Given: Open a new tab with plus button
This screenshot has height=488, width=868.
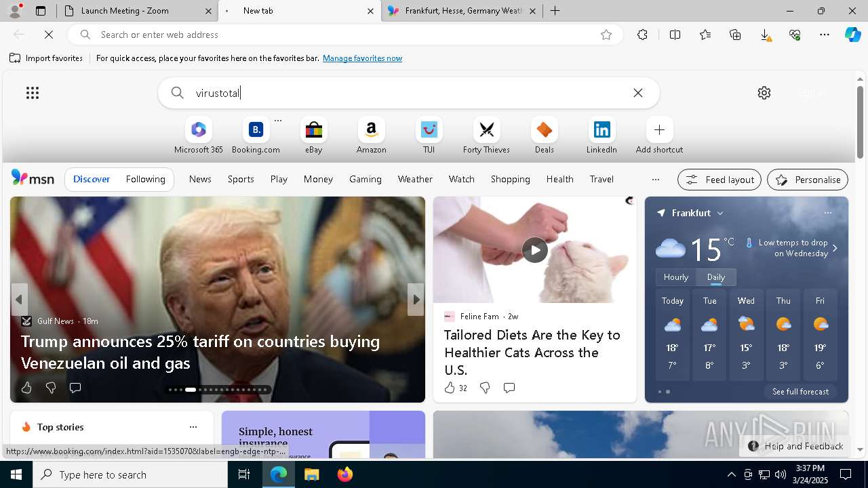Looking at the screenshot, I should pyautogui.click(x=555, y=11).
